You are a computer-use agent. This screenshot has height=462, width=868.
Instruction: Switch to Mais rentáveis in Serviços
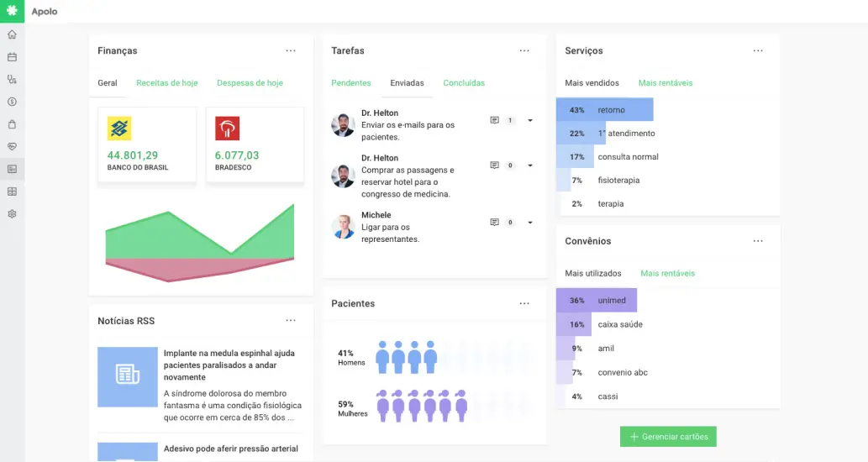click(665, 83)
